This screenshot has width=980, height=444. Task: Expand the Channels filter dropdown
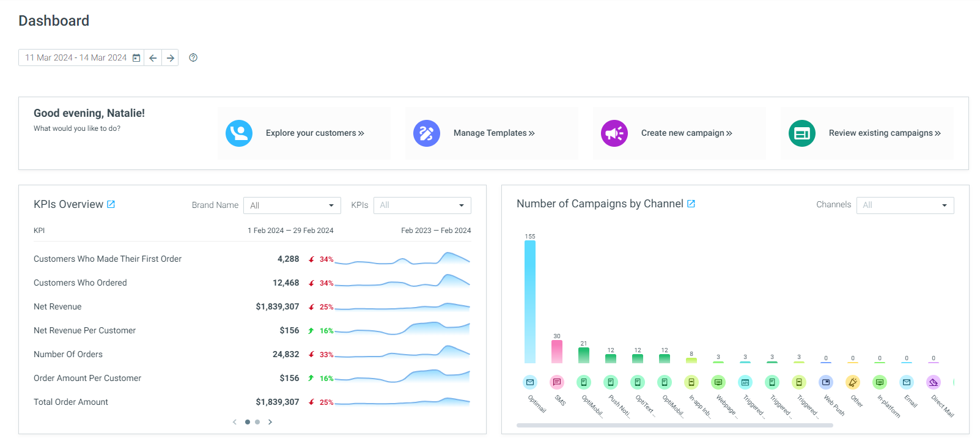tap(905, 205)
